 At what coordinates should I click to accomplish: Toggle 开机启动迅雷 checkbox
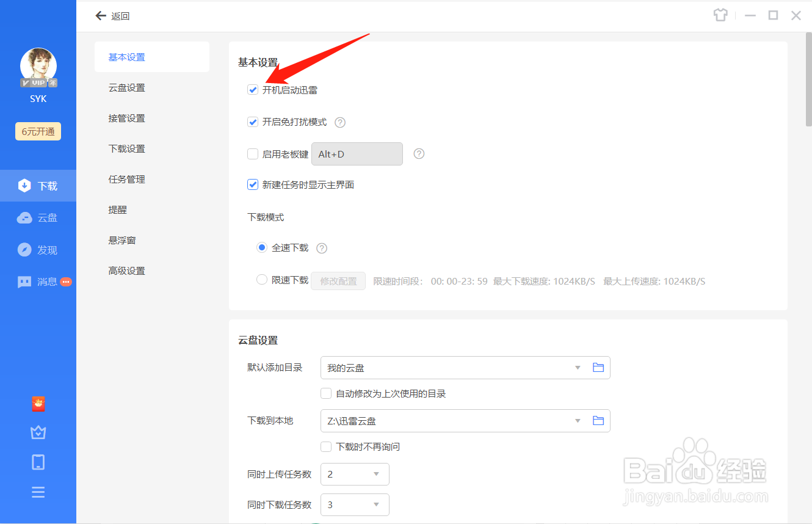(253, 90)
